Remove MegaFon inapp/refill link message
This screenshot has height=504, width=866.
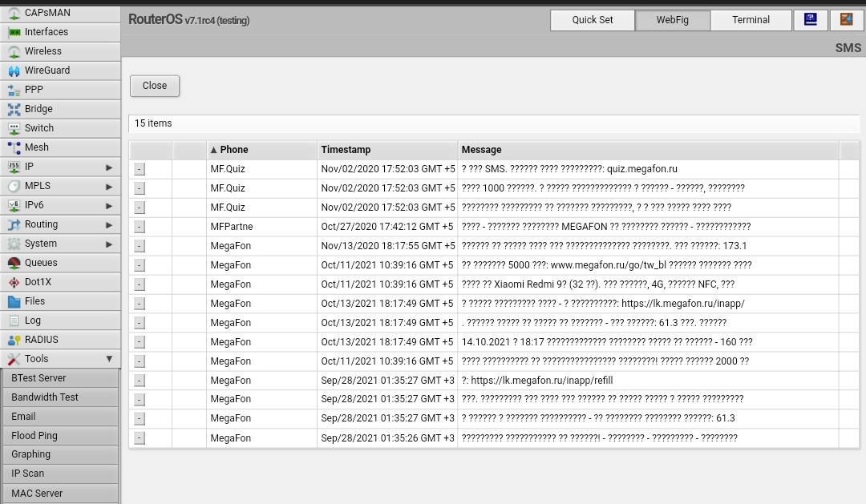pyautogui.click(x=140, y=381)
